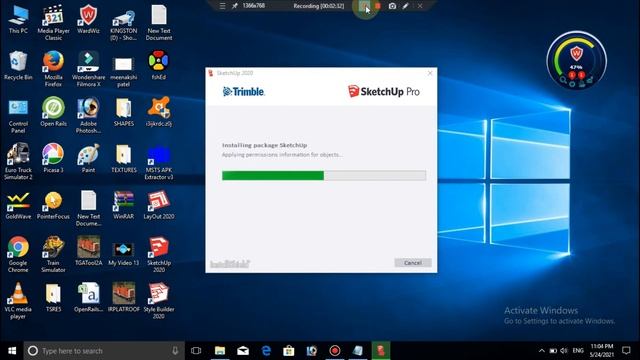This screenshot has width=640, height=360.
Task: Take a screenshot with camera icon
Action: pyautogui.click(x=392, y=6)
